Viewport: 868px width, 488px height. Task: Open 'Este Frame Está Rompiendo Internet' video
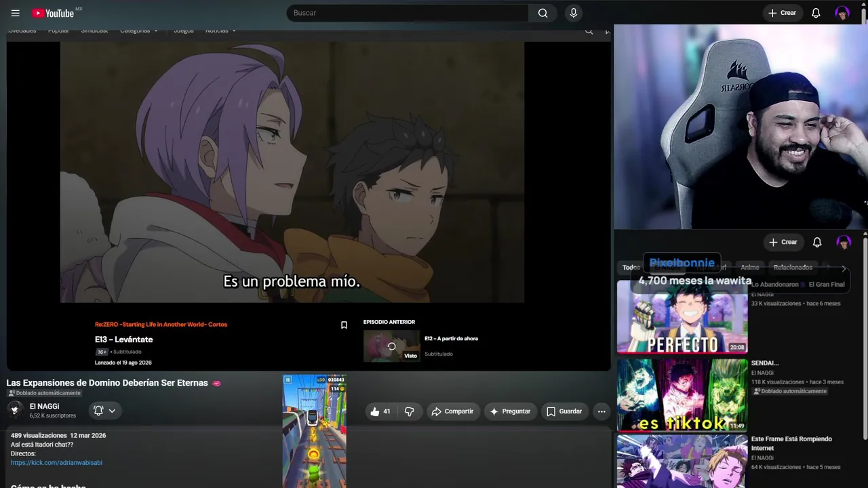click(x=791, y=443)
